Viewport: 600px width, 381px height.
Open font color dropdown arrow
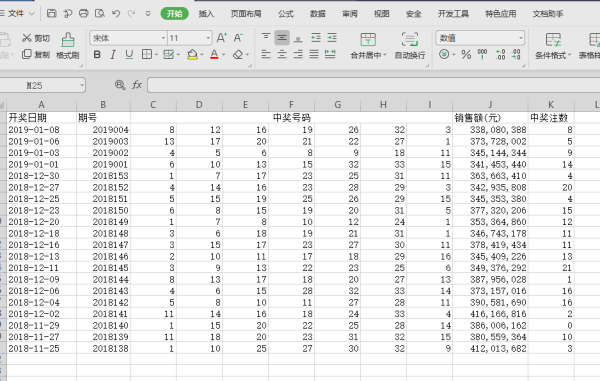point(223,55)
